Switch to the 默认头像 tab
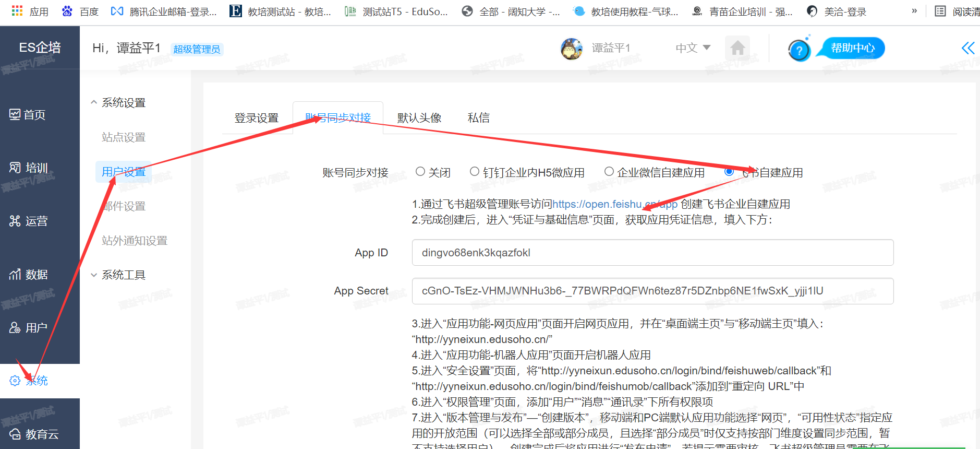The image size is (980, 449). pyautogui.click(x=419, y=118)
